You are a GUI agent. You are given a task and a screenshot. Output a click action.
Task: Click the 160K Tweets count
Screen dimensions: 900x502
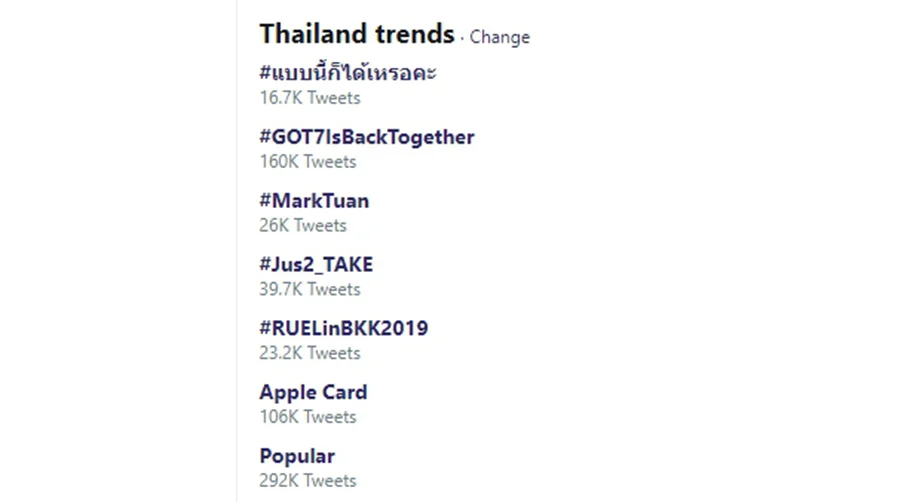[x=308, y=162]
